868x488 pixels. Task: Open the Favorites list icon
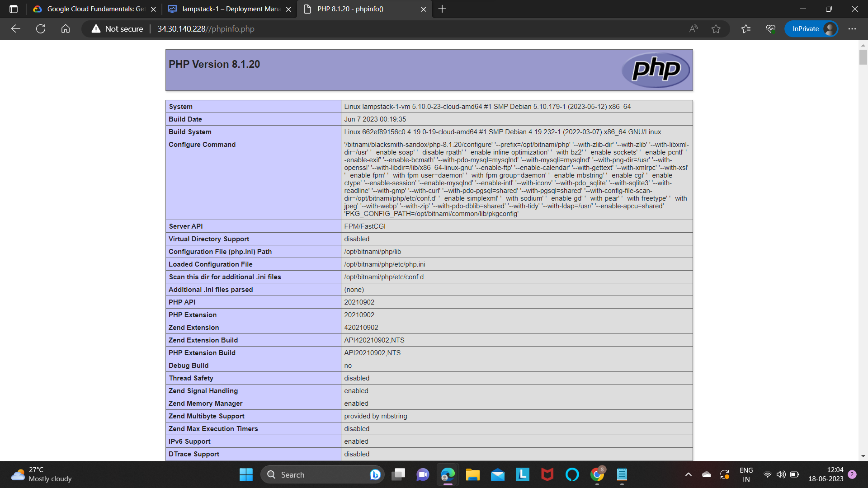(x=746, y=29)
